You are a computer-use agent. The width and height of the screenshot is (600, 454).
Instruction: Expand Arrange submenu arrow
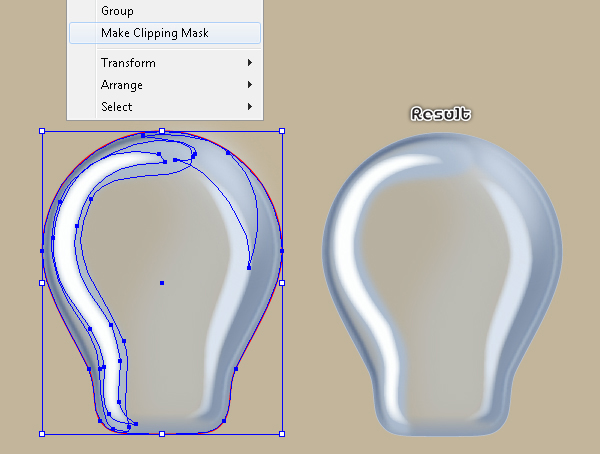[x=250, y=84]
